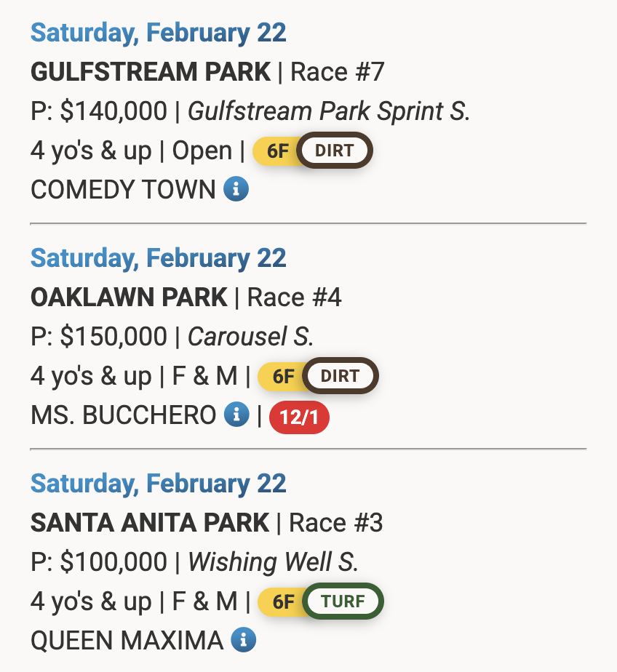Click the Gulfstream Park Sprint S. race name
Image resolution: width=617 pixels, height=672 pixels.
tap(329, 112)
